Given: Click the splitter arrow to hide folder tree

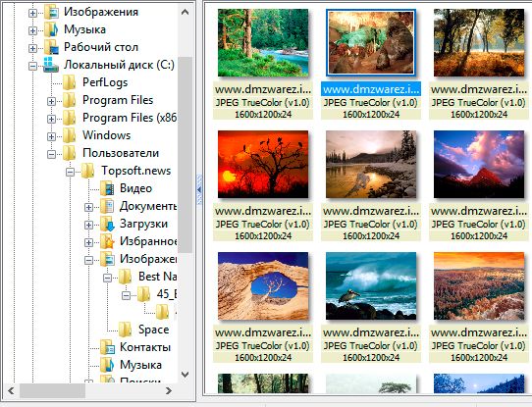Looking at the screenshot, I should coord(199,189).
